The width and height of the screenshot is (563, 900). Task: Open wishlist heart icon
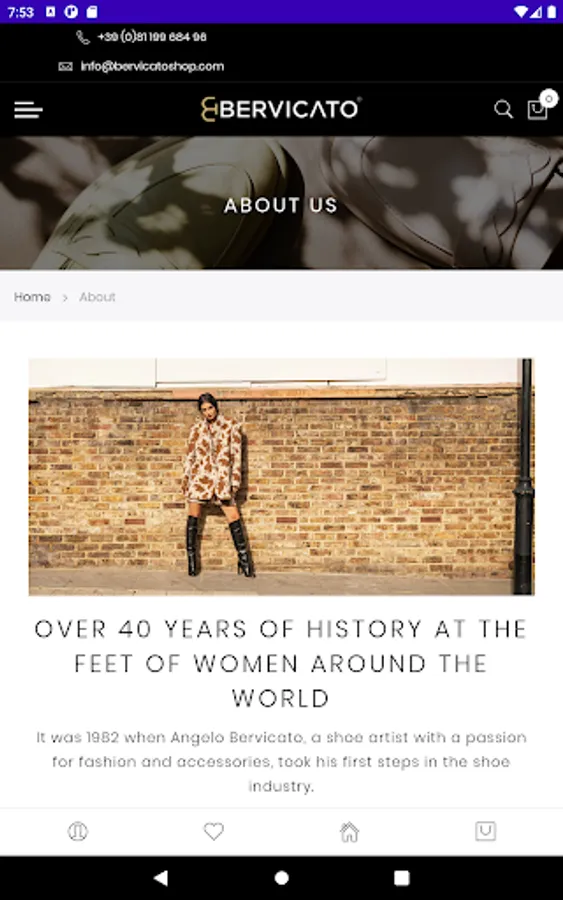click(x=213, y=831)
